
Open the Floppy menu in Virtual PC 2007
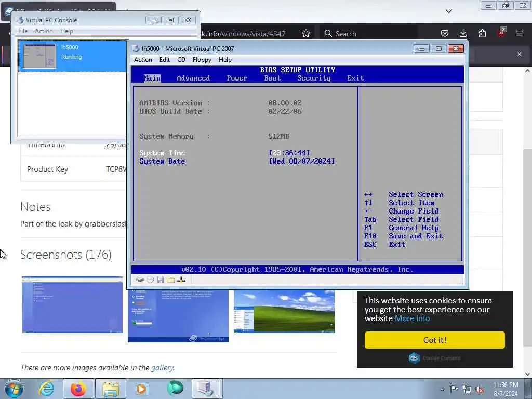(202, 60)
